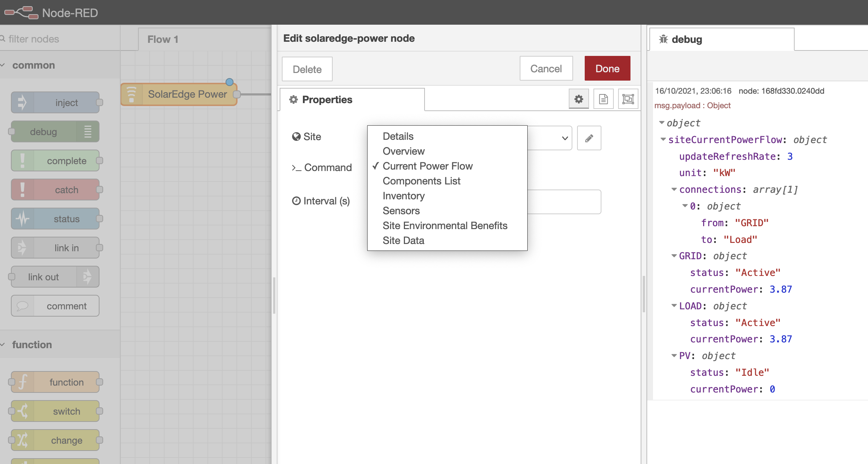Choose Site Environmental Benefits from the list
Screen dimensions: 868x464
pyautogui.click(x=445, y=225)
